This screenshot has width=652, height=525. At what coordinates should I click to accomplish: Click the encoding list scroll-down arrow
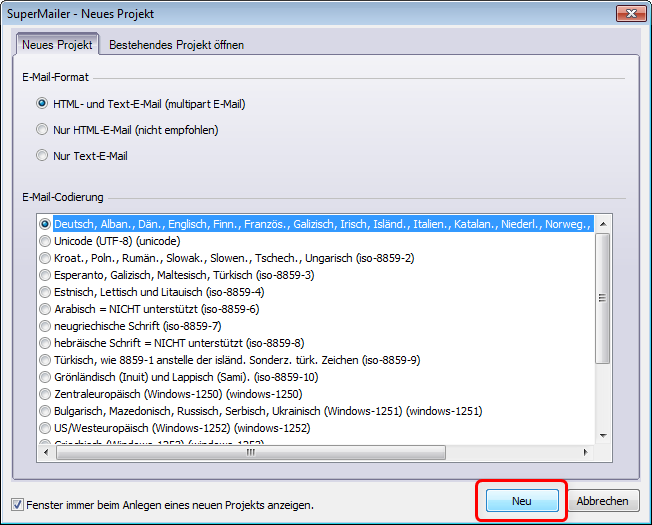(x=603, y=436)
